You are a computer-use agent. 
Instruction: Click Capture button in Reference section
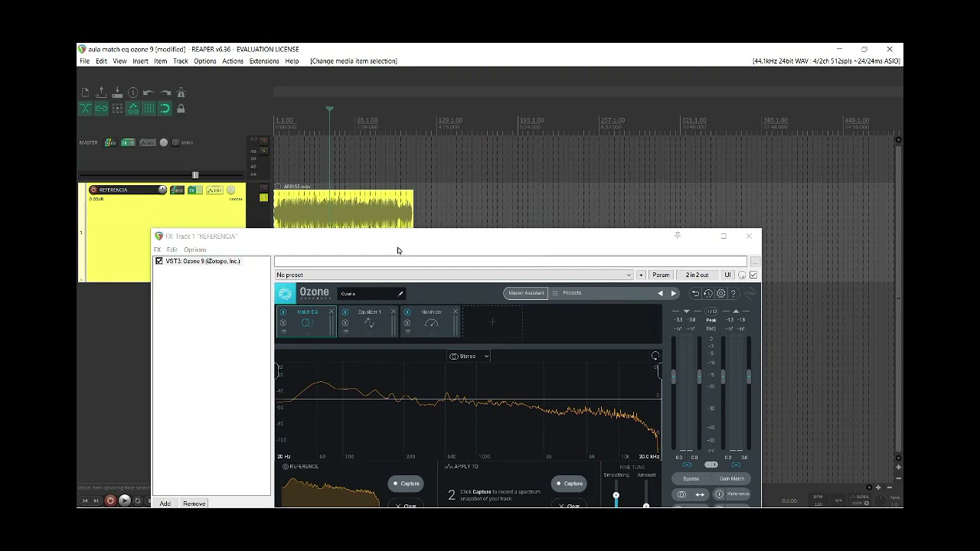[x=406, y=484]
